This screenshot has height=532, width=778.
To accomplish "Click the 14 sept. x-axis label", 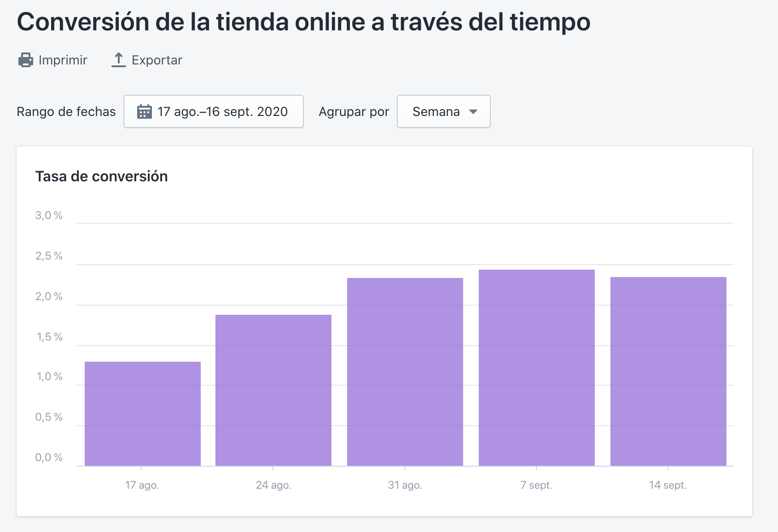I will [668, 485].
